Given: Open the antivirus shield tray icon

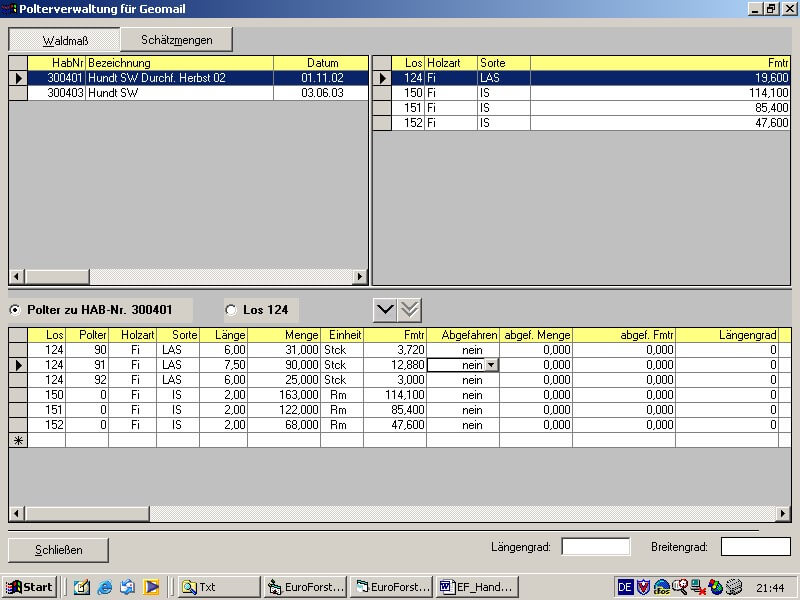Looking at the screenshot, I should point(643,587).
